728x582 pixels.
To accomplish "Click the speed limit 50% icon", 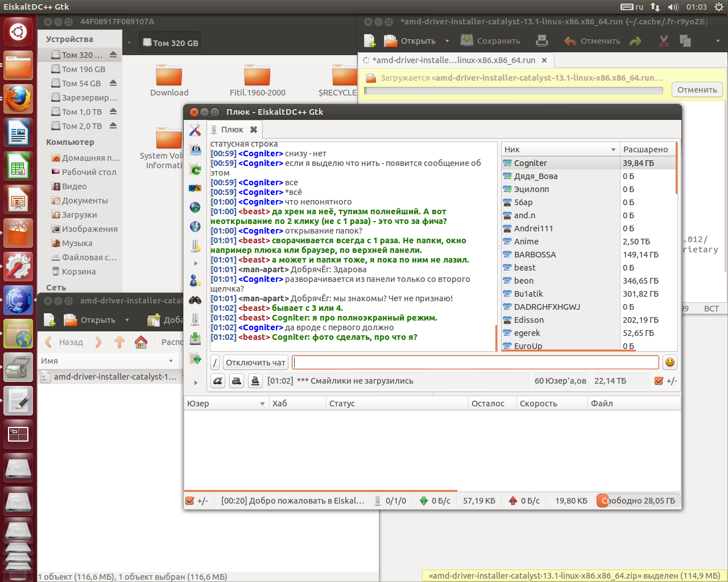I will [195, 188].
